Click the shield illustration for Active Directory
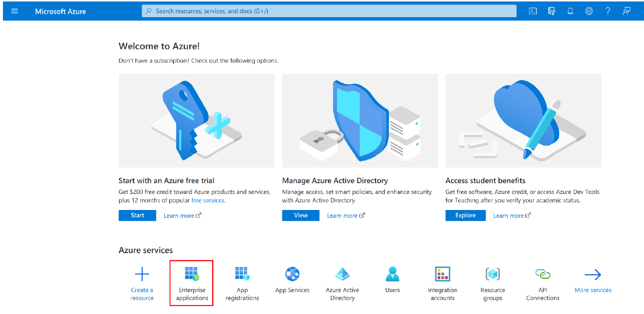 point(360,121)
